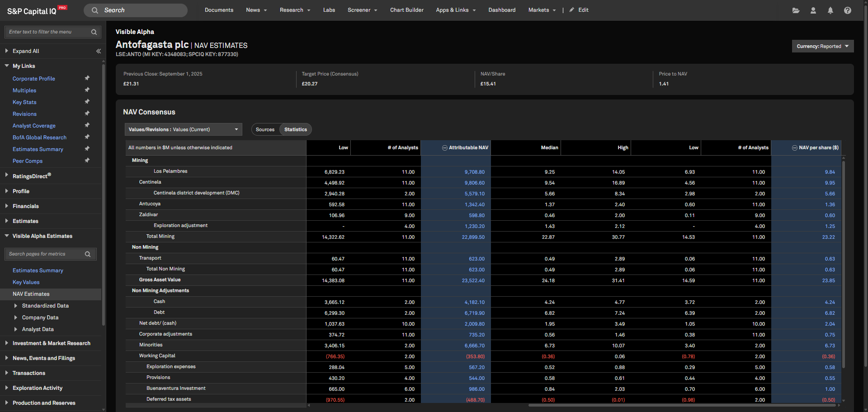Image resolution: width=868 pixels, height=412 pixels.
Task: Switch to Sources view
Action: click(265, 130)
